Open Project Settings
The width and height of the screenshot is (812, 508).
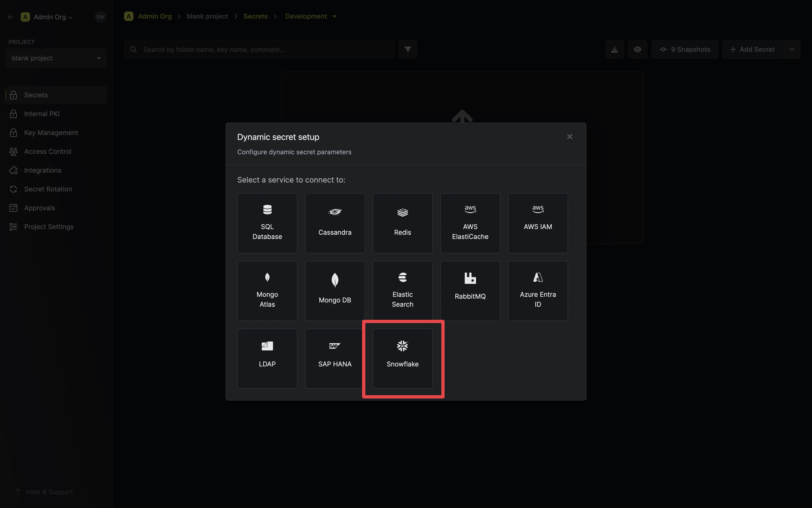tap(56, 227)
